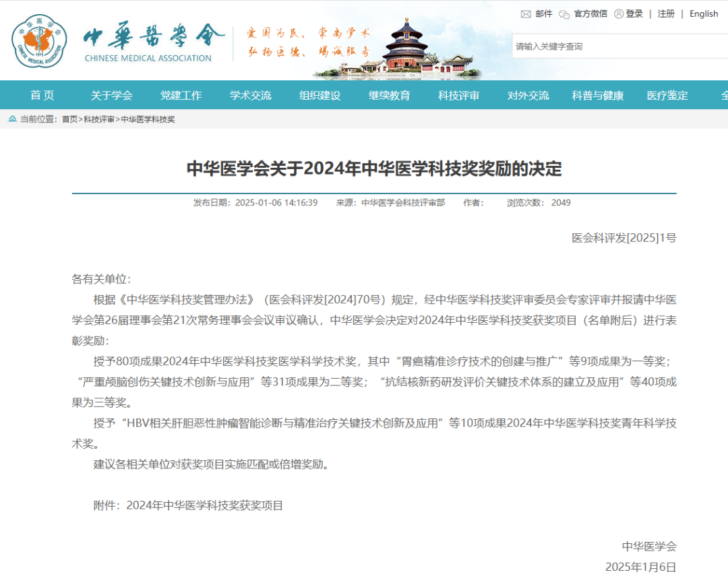
Task: Click the salutation 各有关单位
Action: (x=99, y=279)
